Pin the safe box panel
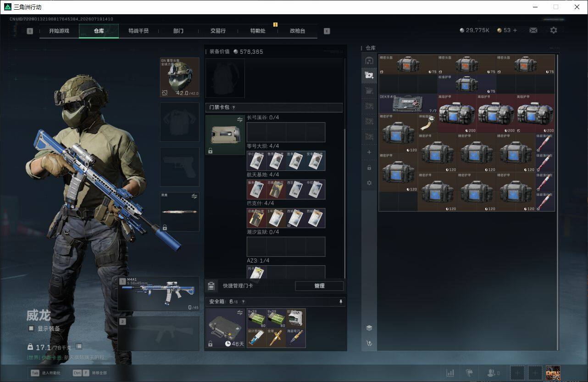The height and width of the screenshot is (382, 588). (340, 302)
